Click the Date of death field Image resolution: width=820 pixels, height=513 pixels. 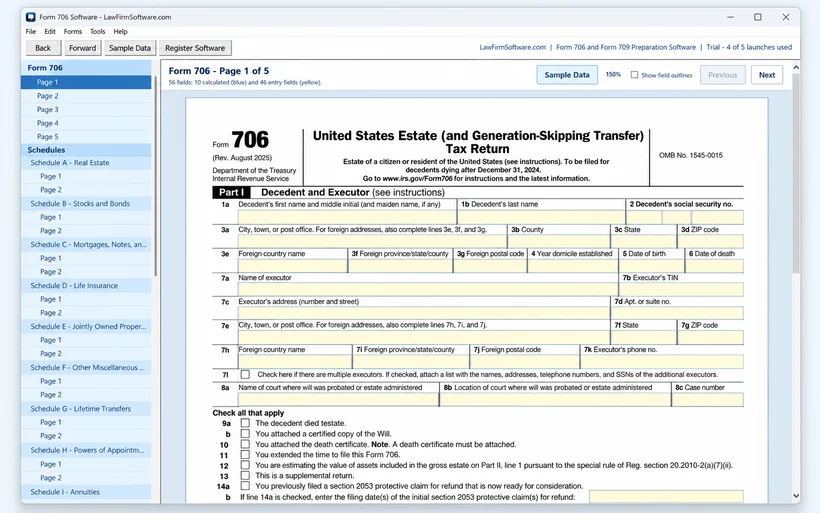coord(714,266)
